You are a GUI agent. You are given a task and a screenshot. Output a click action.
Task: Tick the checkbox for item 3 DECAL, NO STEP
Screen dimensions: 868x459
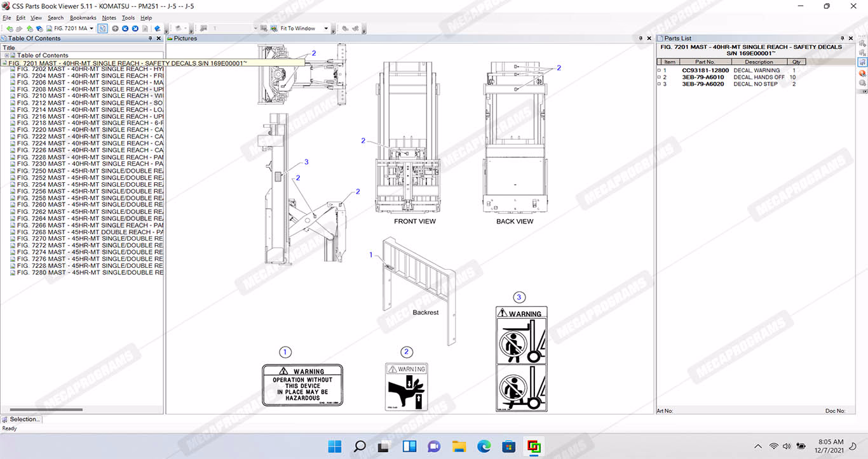pos(659,84)
